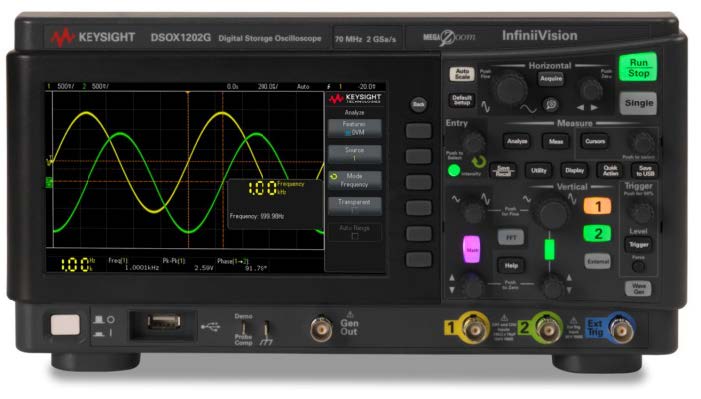Open the Utility menu key
This screenshot has height=399, width=701.
(539, 170)
